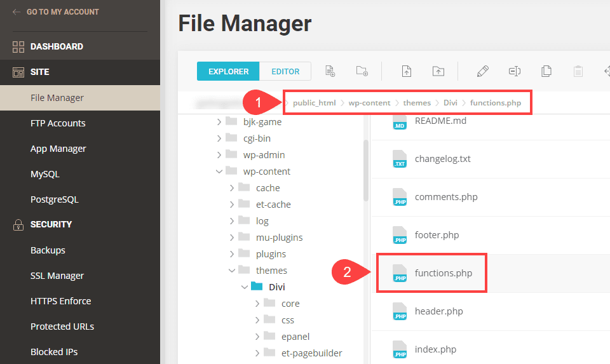Click the Site browser-window icon
Viewport: 610px width, 364px height.
tap(18, 72)
